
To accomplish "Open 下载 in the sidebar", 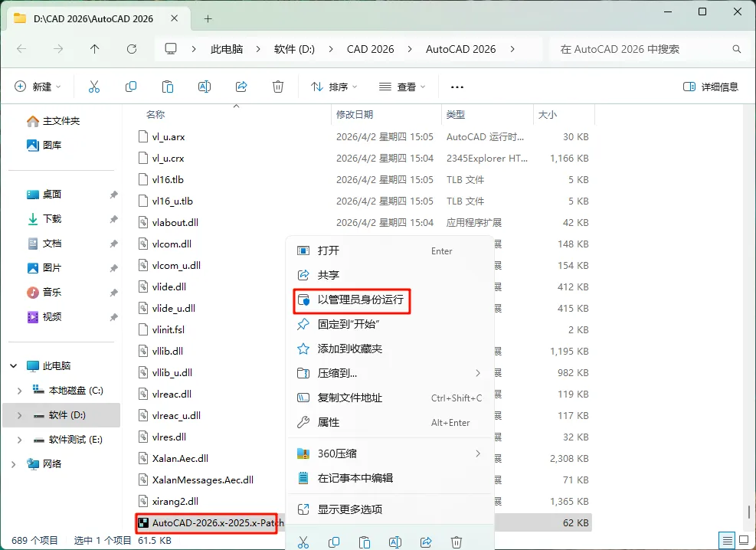I will pos(44,219).
